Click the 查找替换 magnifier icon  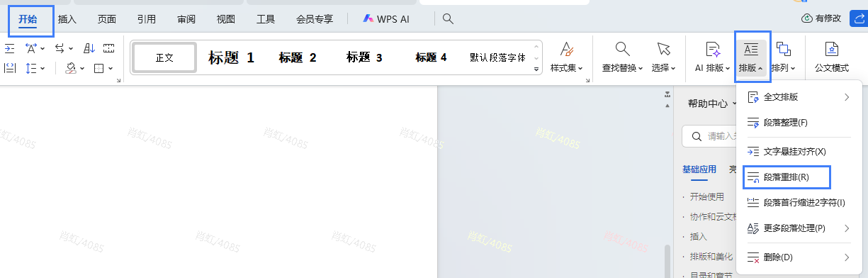pyautogui.click(x=622, y=49)
